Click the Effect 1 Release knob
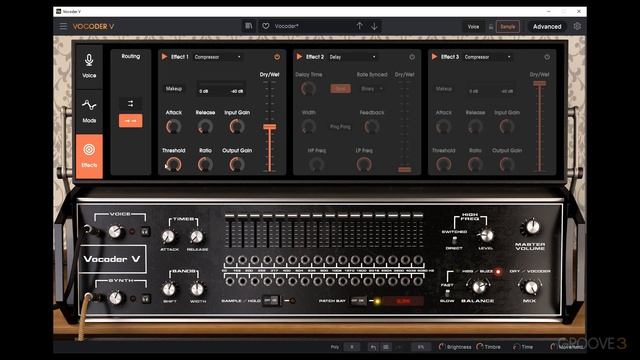The image size is (640, 360). coord(205,127)
